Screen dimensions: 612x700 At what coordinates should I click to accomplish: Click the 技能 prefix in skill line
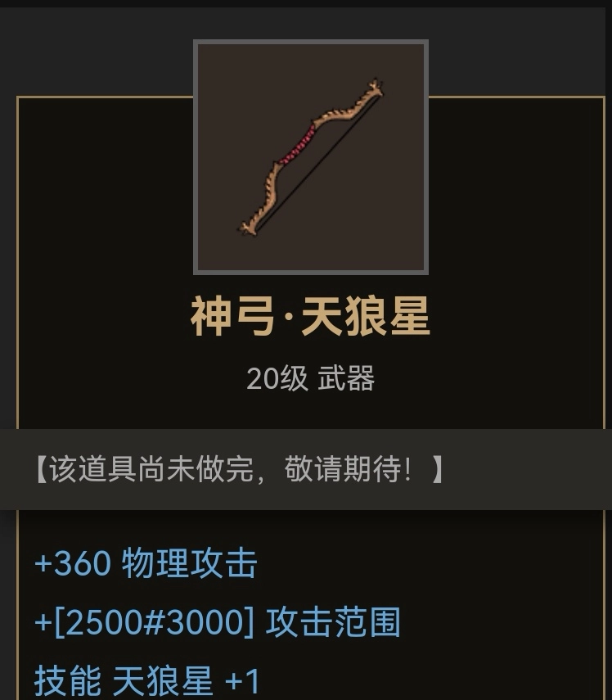point(68,681)
